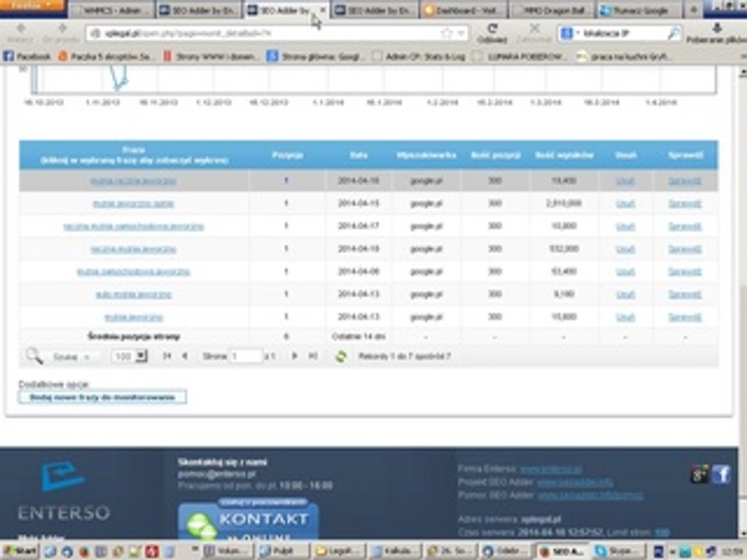Sort by the Pozycja column header
Image resolution: width=747 pixels, height=560 pixels.
pos(288,156)
